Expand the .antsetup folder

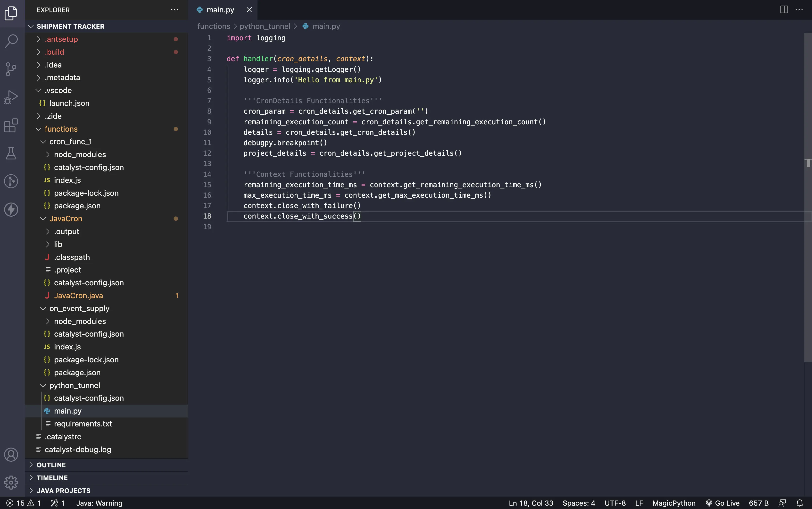click(x=106, y=39)
